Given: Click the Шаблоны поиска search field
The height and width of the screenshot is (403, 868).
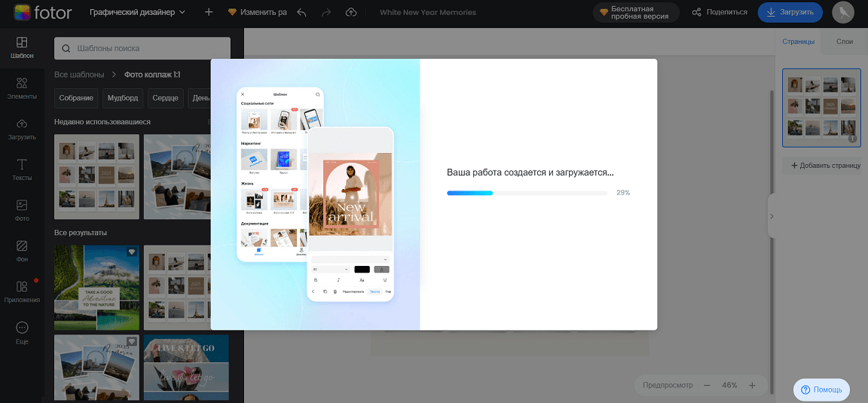Looking at the screenshot, I should tap(142, 48).
